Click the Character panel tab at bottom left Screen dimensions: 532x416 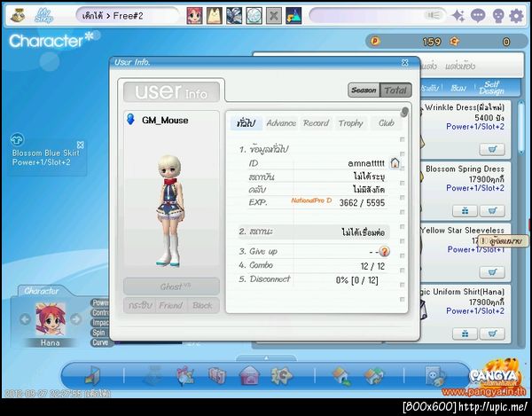[x=42, y=291]
